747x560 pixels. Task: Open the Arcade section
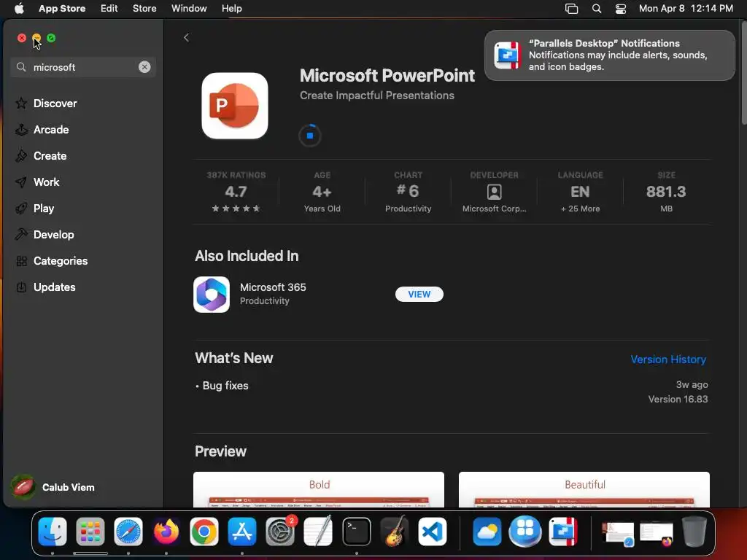[42, 130]
